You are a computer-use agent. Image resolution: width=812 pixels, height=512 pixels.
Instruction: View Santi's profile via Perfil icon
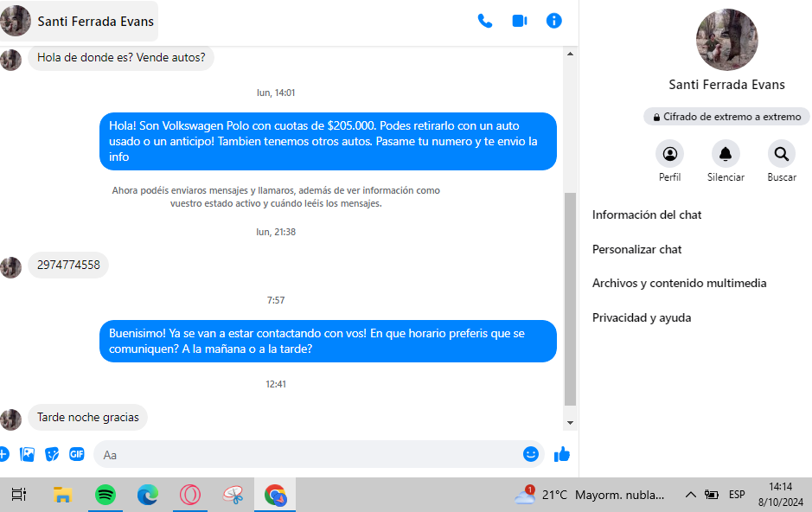pyautogui.click(x=669, y=155)
